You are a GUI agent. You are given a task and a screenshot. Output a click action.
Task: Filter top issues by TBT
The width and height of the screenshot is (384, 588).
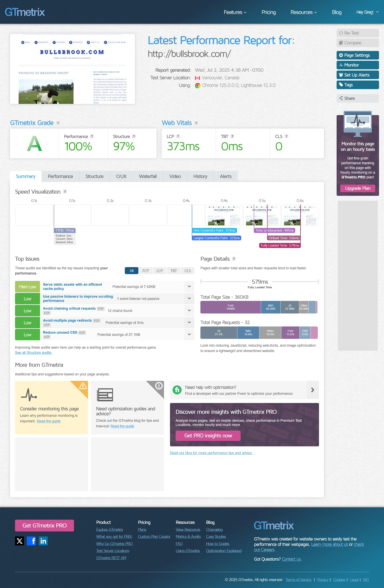point(174,271)
